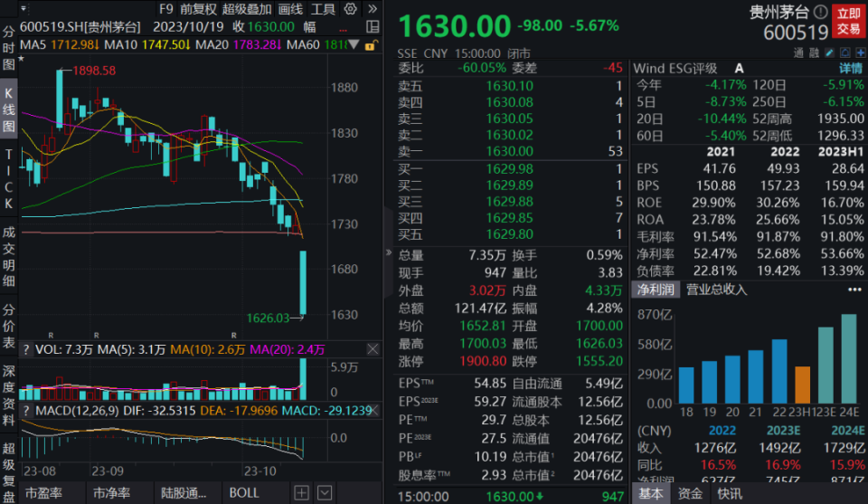Click 卖一 price 1630.00 row

coord(510,151)
